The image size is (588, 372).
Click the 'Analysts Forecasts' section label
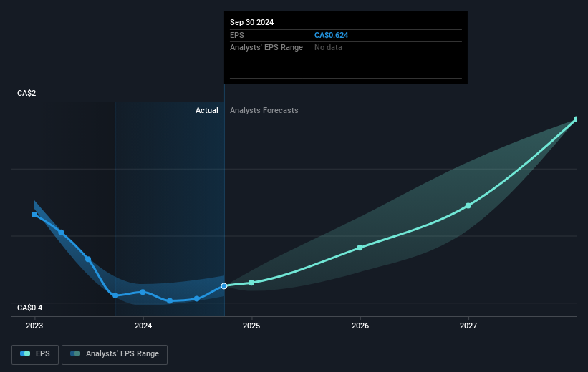coord(264,110)
